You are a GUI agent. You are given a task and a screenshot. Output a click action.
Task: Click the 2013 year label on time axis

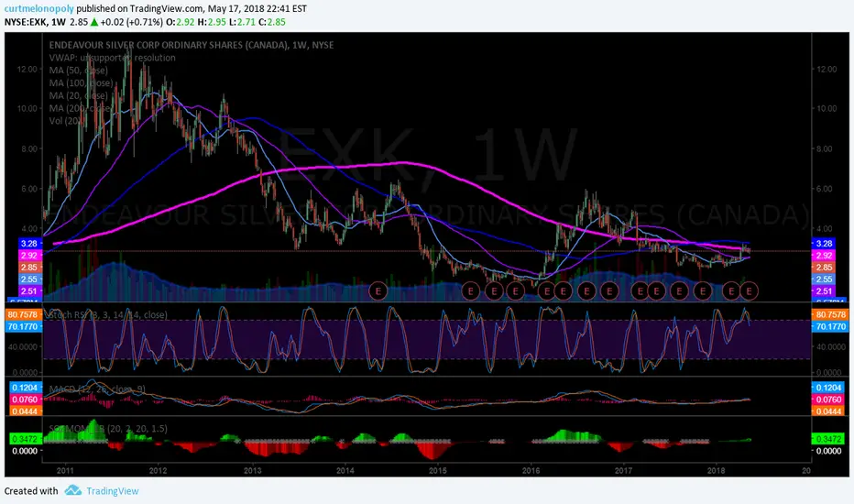click(x=252, y=470)
